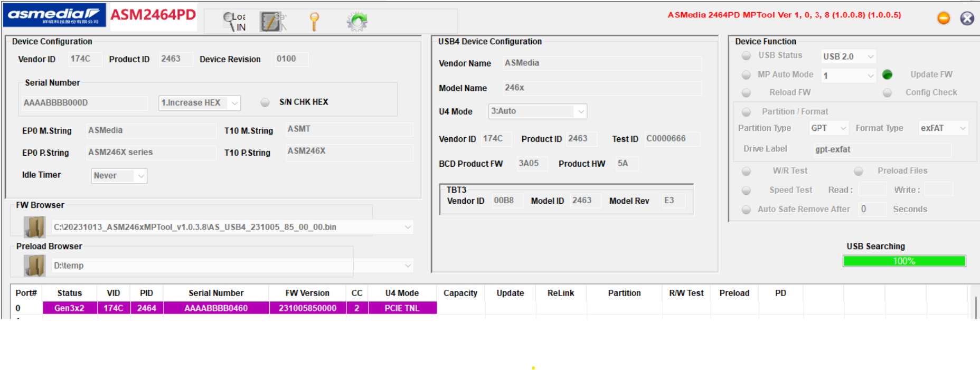Enable the MP Auto Mode option
Screen dimensions: 980x370
click(x=746, y=75)
